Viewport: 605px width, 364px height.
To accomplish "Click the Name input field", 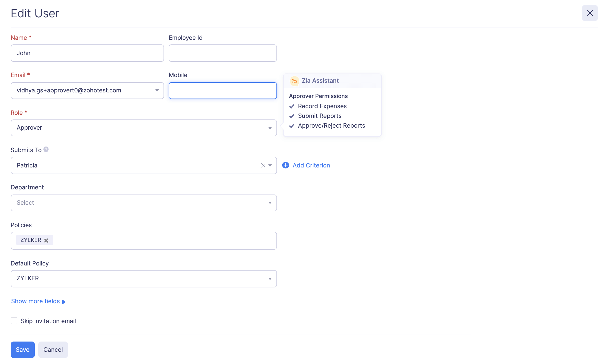I will (87, 53).
